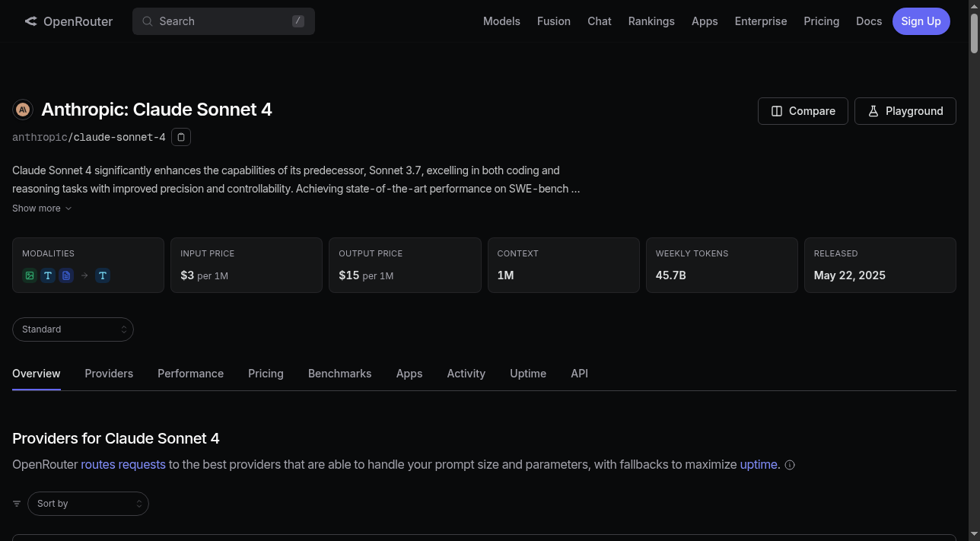Click the search magnifier icon
The height and width of the screenshot is (541, 980).
[148, 21]
